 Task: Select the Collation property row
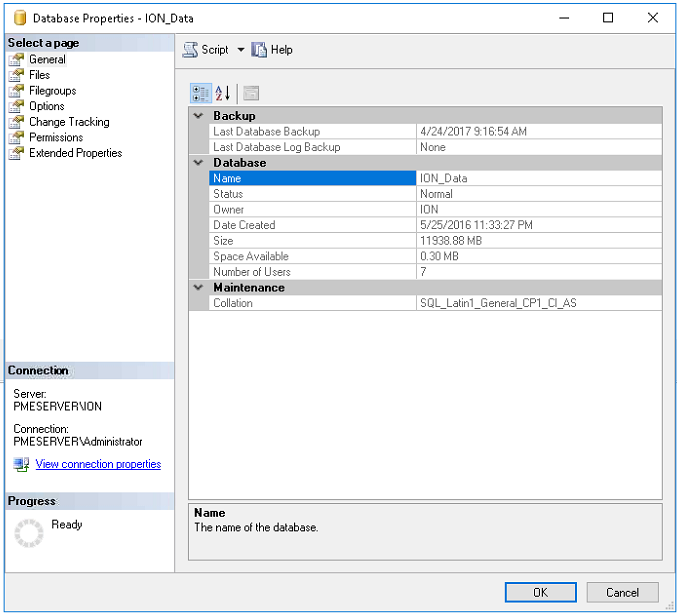[435, 303]
